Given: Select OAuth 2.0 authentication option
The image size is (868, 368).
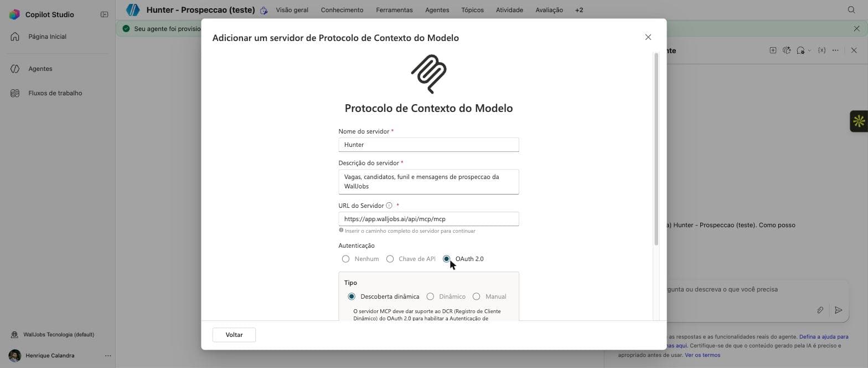Looking at the screenshot, I should point(447,259).
